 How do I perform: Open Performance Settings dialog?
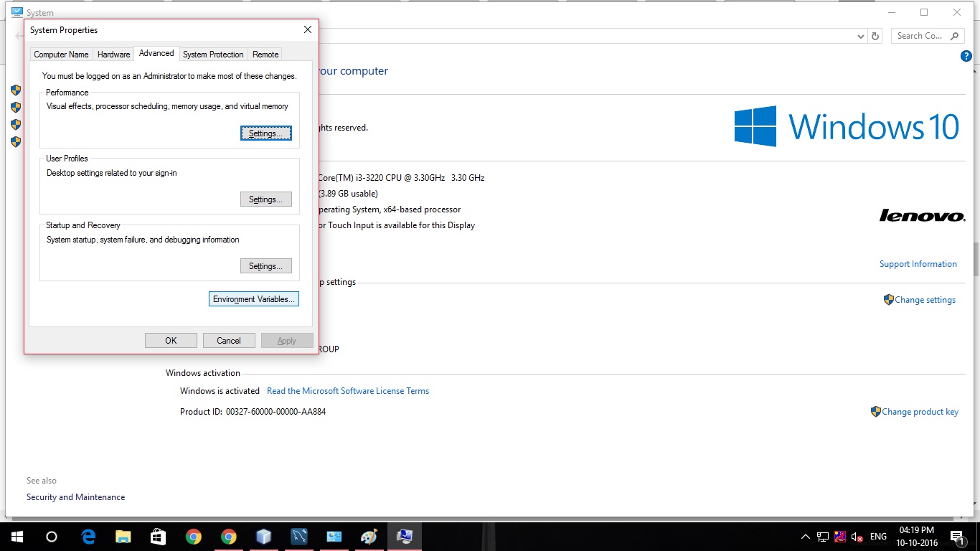point(265,133)
